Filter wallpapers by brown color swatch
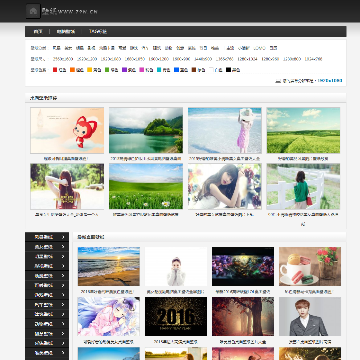Image resolution: width=360 pixels, height=360 pixels. [194, 70]
